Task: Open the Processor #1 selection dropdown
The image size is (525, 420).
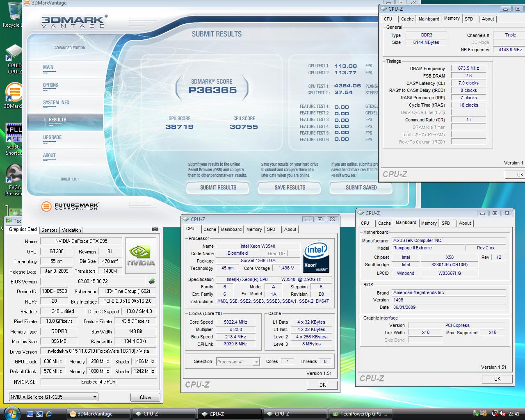Action: [x=238, y=361]
